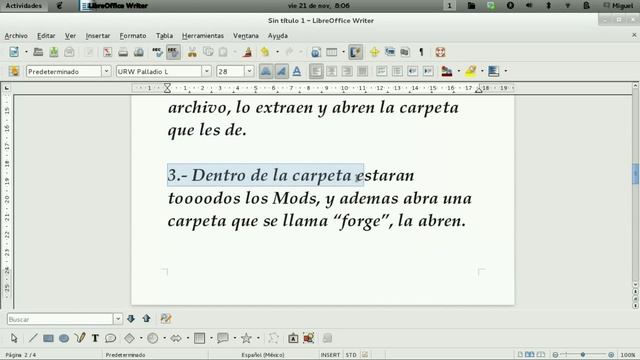The height and width of the screenshot is (360, 640).
Task: Click the Help lifesaver icon
Action: point(440,52)
